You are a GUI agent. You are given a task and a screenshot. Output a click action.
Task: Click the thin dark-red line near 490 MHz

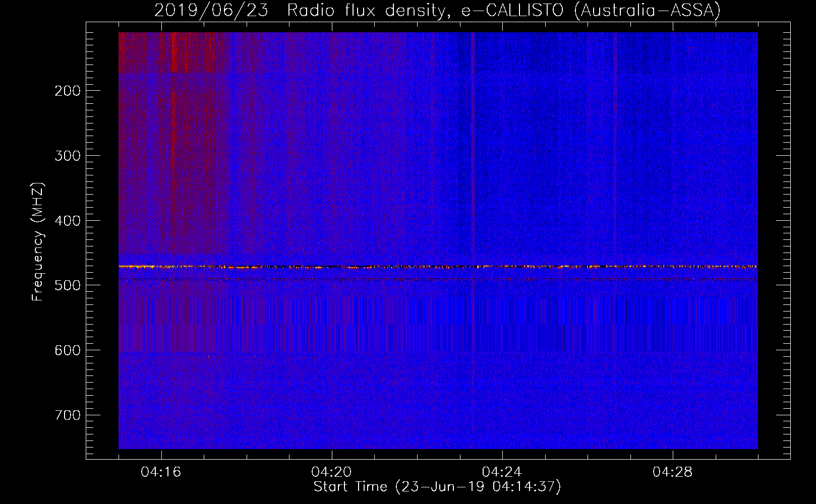click(x=438, y=279)
